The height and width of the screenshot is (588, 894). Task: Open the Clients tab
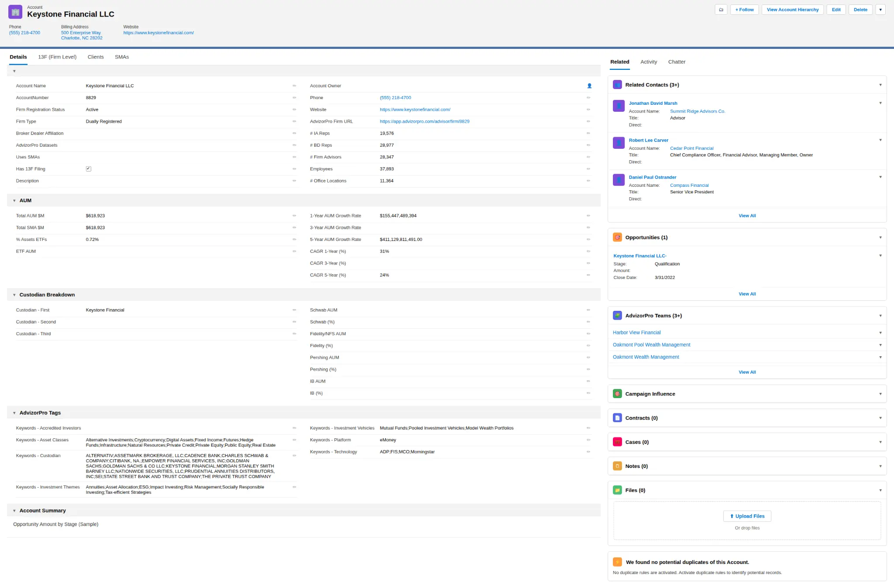point(96,57)
